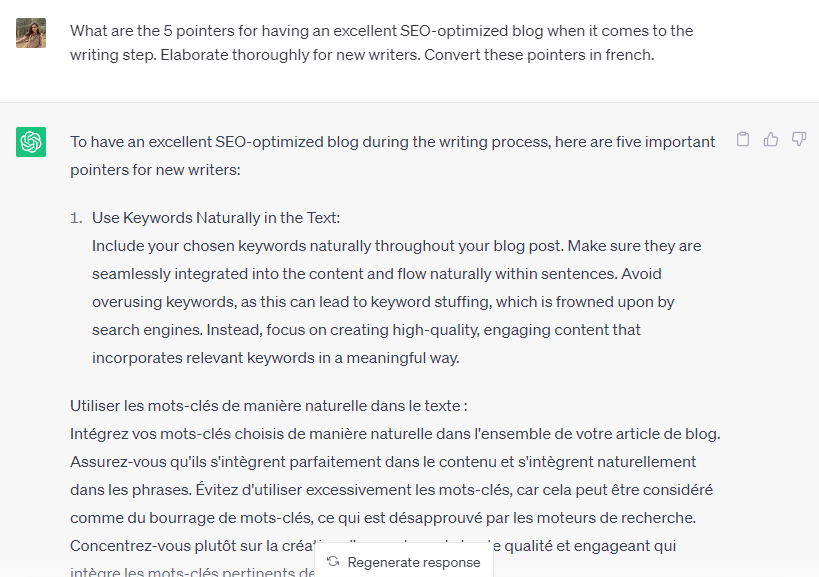Mark the response with thumbs down
This screenshot has width=819, height=577.
pos(799,139)
